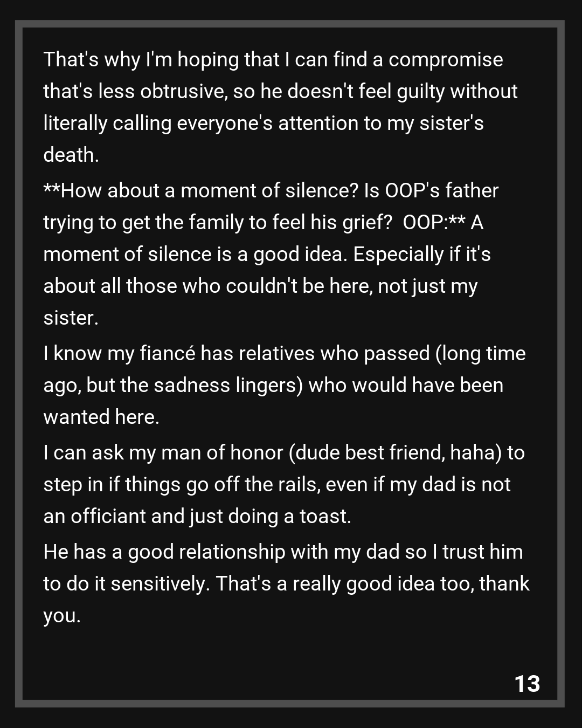The width and height of the screenshot is (582, 728).
Task: Click the final word "you."
Action: [62, 616]
